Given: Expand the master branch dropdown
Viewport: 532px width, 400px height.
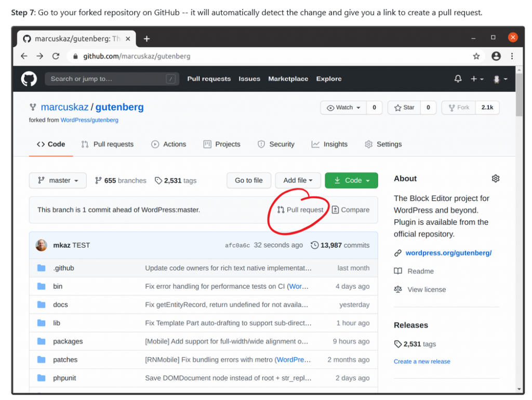Looking at the screenshot, I should [x=58, y=181].
